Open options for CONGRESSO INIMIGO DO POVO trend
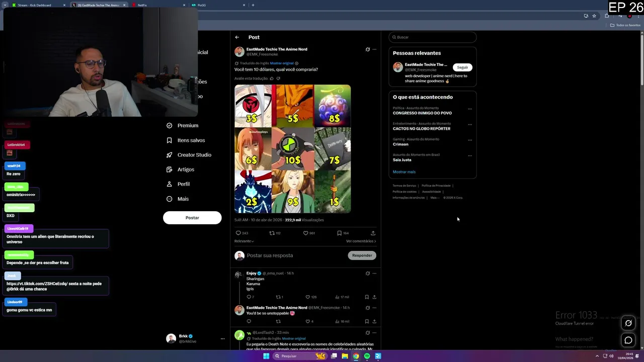This screenshot has height=362, width=644. [470, 109]
